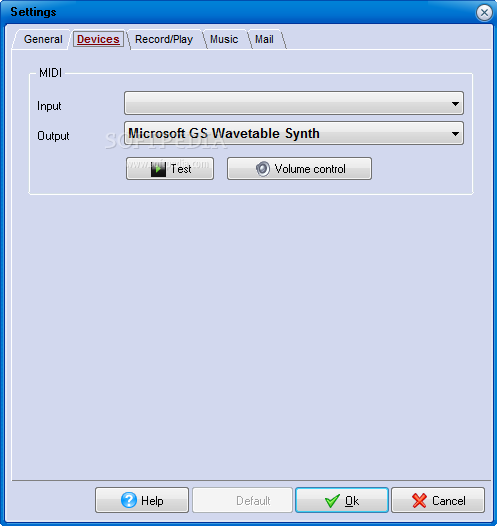Click the Help button
Image resolution: width=497 pixels, height=526 pixels.
pos(142,500)
